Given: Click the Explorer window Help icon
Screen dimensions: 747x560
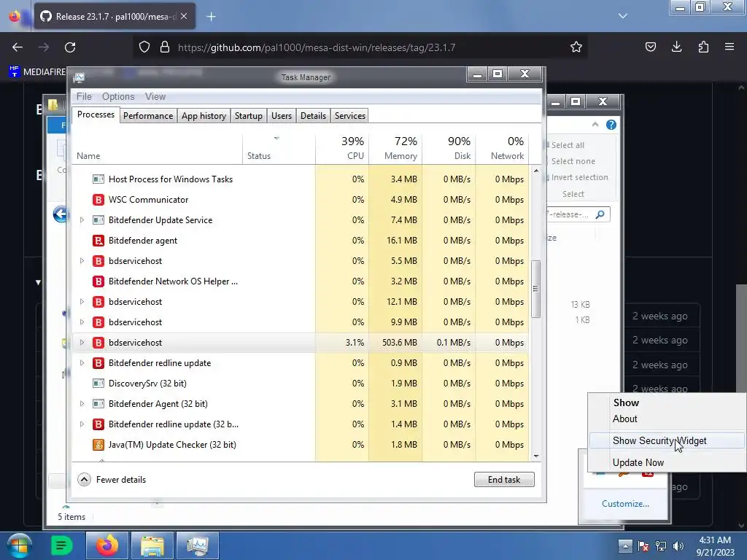Looking at the screenshot, I should click(611, 125).
